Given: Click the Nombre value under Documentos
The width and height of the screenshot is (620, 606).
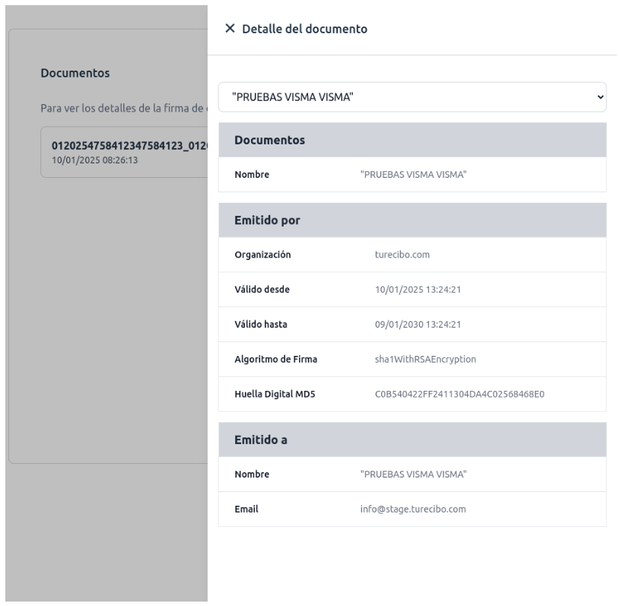Looking at the screenshot, I should coord(413,175).
